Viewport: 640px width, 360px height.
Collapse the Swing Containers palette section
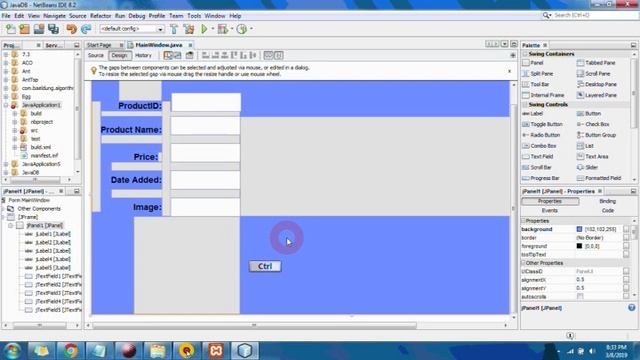(525, 54)
